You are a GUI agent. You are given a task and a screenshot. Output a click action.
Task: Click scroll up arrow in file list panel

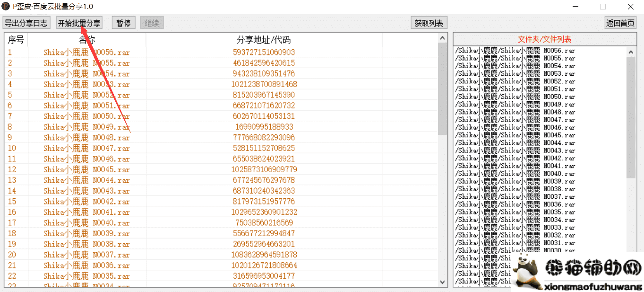(631, 51)
